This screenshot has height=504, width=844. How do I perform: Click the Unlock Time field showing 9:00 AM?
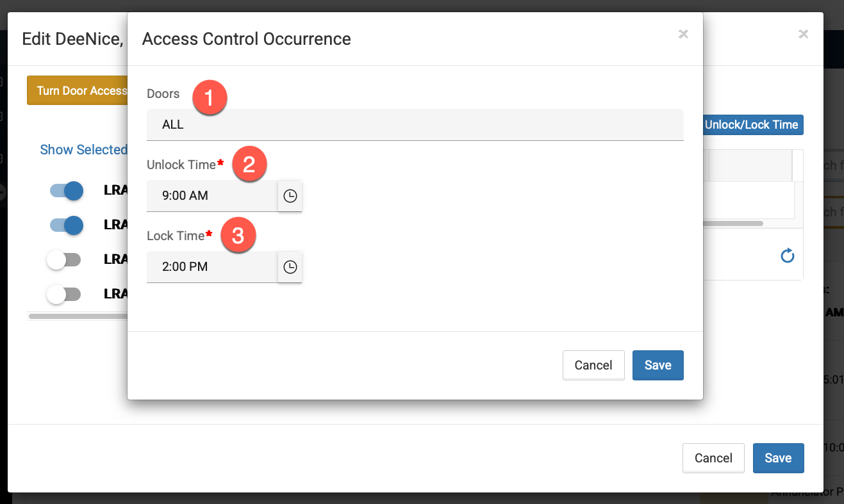pyautogui.click(x=211, y=196)
